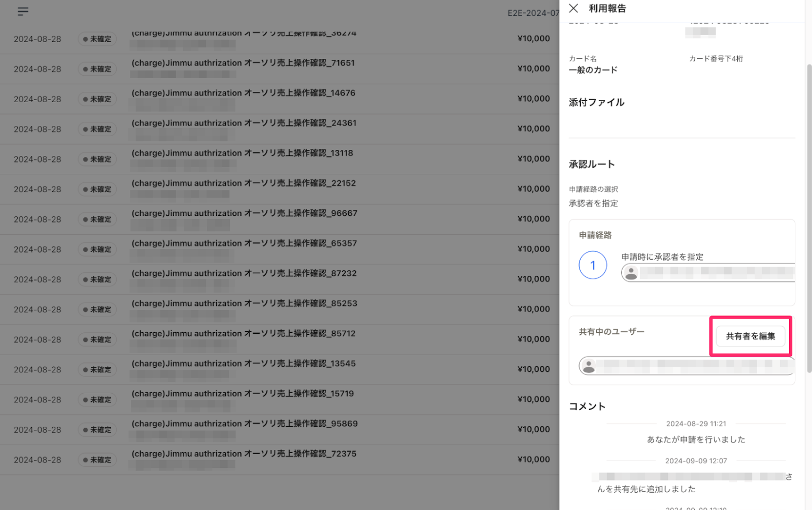The image size is (812, 510).
Task: Click the コメント heading
Action: coord(587,406)
